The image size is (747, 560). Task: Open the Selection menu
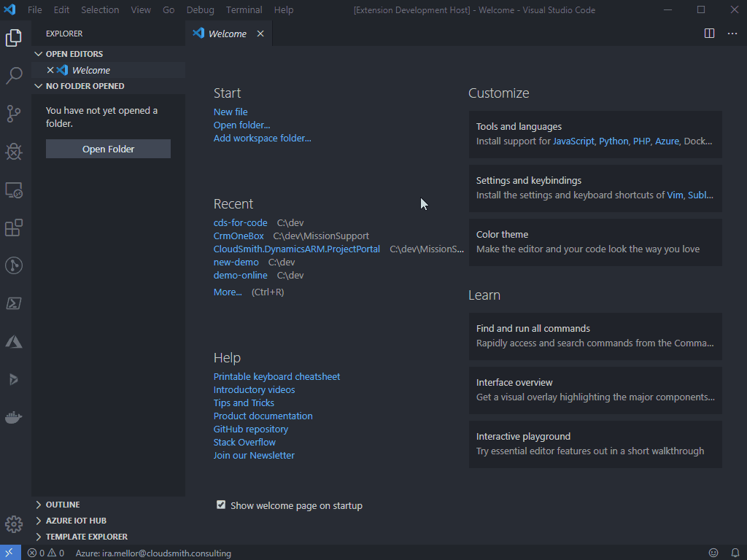click(x=100, y=9)
